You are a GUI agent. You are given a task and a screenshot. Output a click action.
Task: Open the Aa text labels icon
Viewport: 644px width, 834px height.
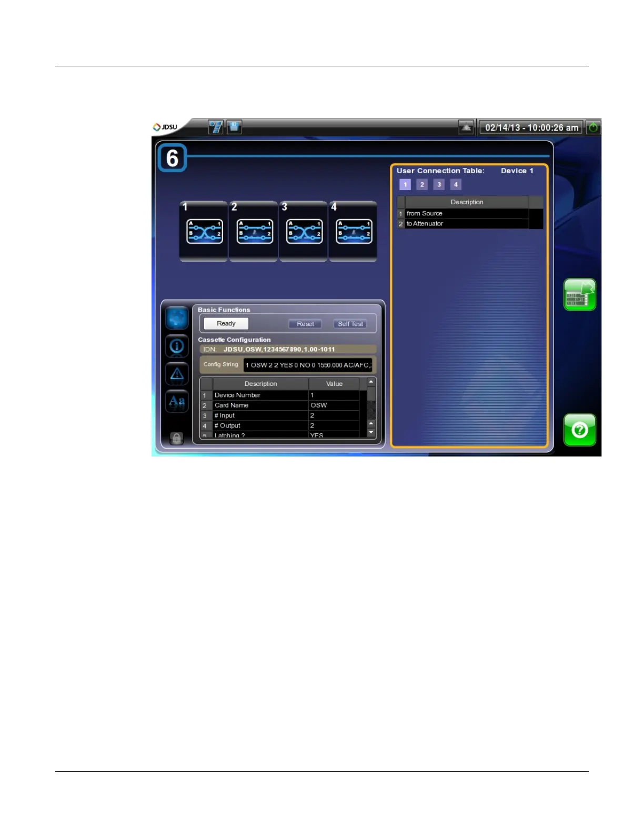tap(177, 402)
